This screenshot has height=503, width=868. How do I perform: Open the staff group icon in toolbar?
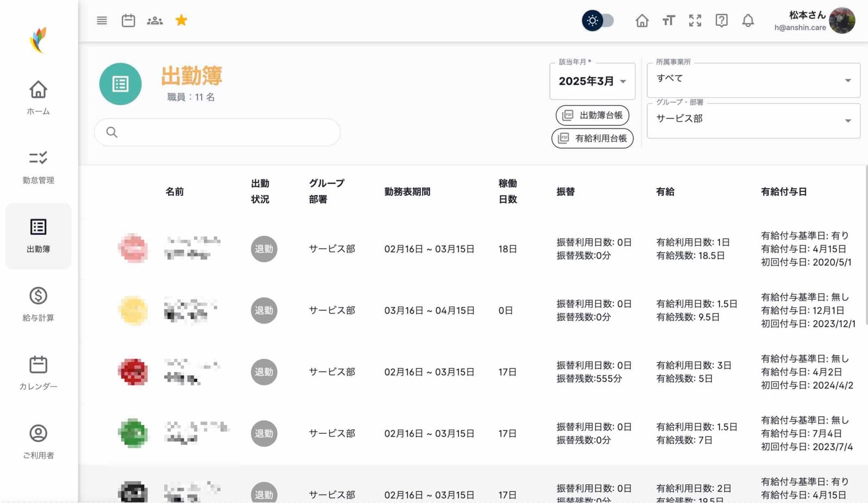tap(155, 21)
